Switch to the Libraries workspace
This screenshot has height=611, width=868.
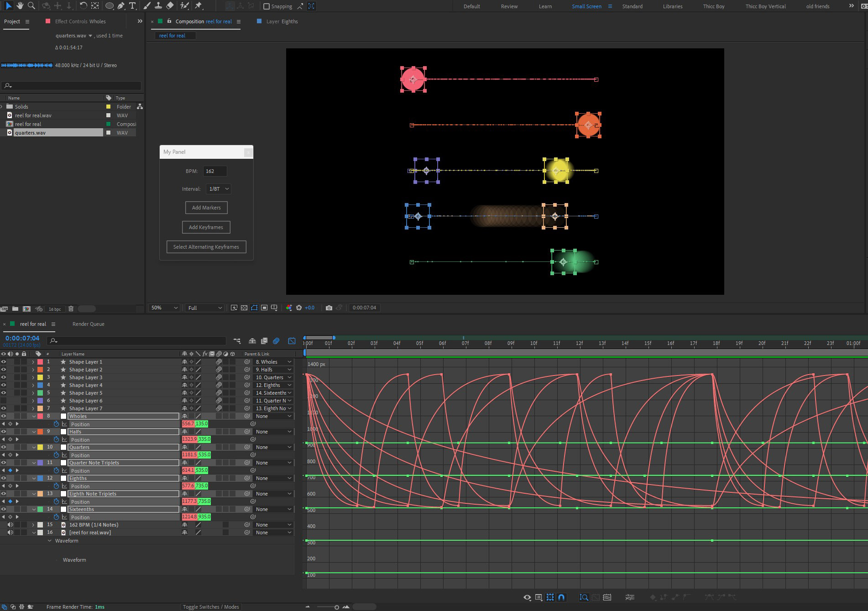click(x=673, y=6)
